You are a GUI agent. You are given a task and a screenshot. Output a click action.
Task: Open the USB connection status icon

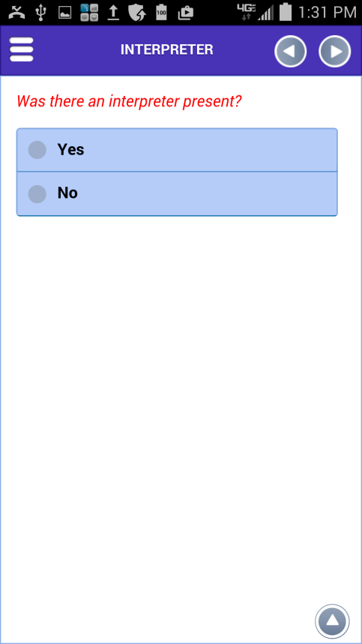coord(40,13)
